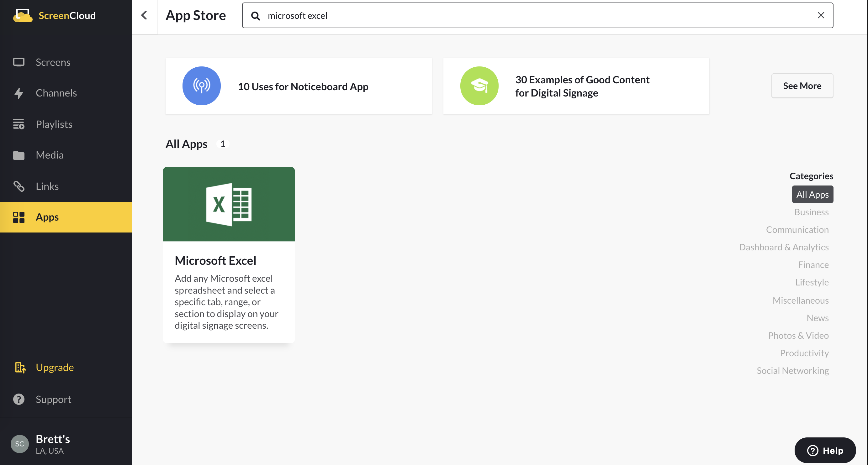Select the Business category filter
This screenshot has width=868, height=465.
tap(812, 212)
